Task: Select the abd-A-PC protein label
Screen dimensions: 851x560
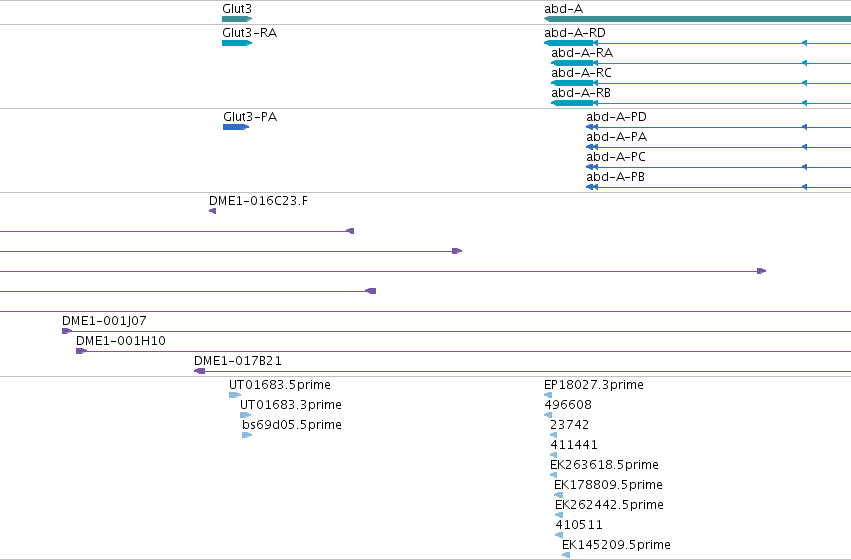Action: pyautogui.click(x=615, y=157)
